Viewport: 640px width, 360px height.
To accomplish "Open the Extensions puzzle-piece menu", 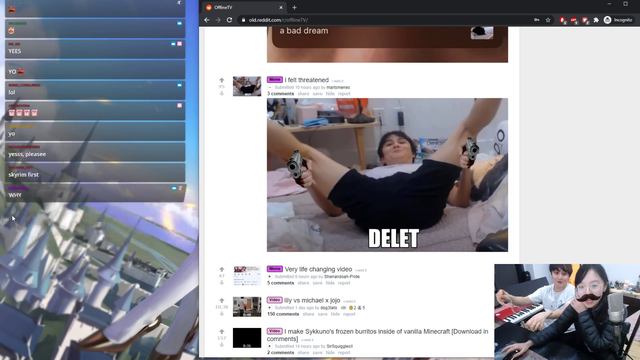I will [596, 20].
